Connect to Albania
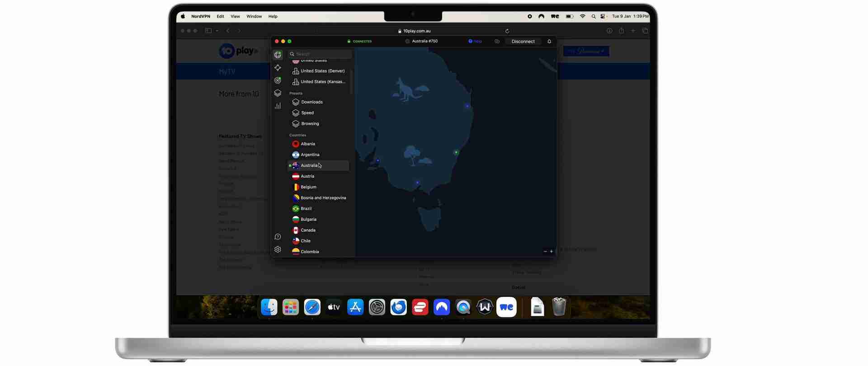 (319, 144)
